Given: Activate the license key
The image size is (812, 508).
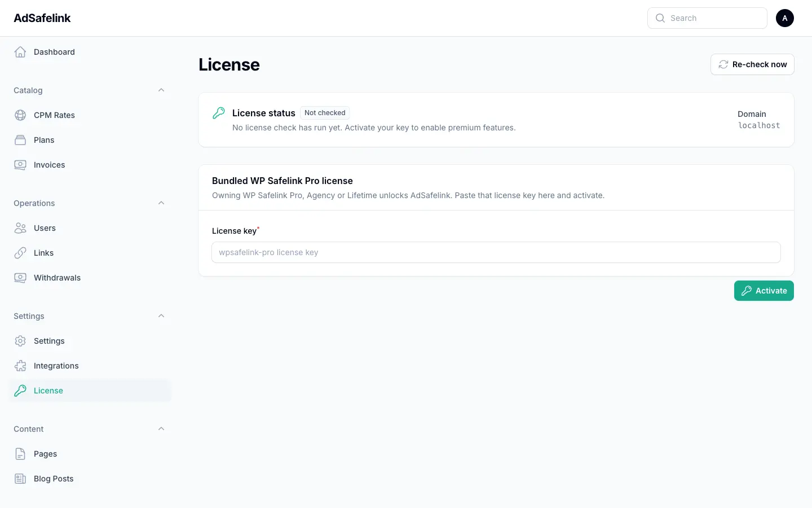Looking at the screenshot, I should click(x=764, y=291).
